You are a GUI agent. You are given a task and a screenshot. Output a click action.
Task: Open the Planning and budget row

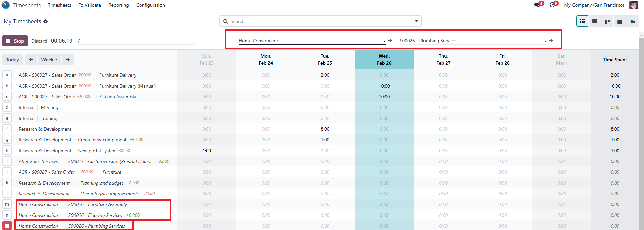[x=102, y=183]
